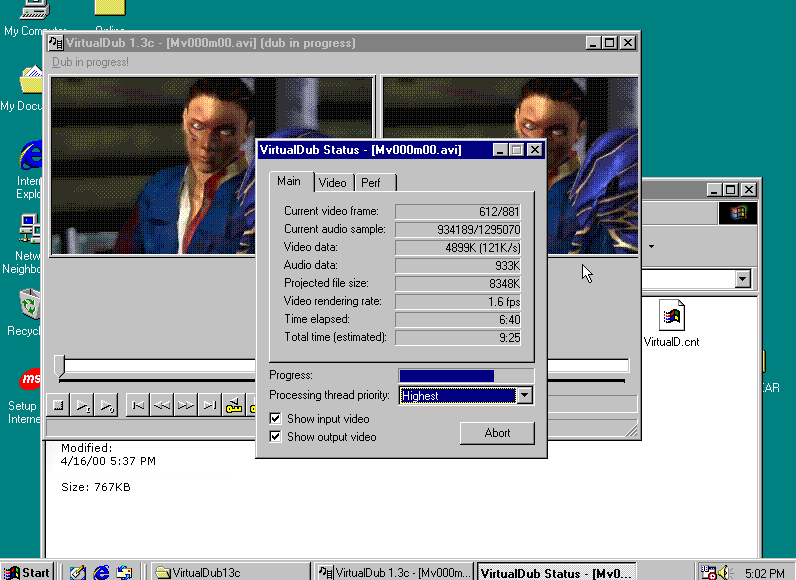Click the Play output preview button
Screen dimensions: 796x580
coord(107,405)
